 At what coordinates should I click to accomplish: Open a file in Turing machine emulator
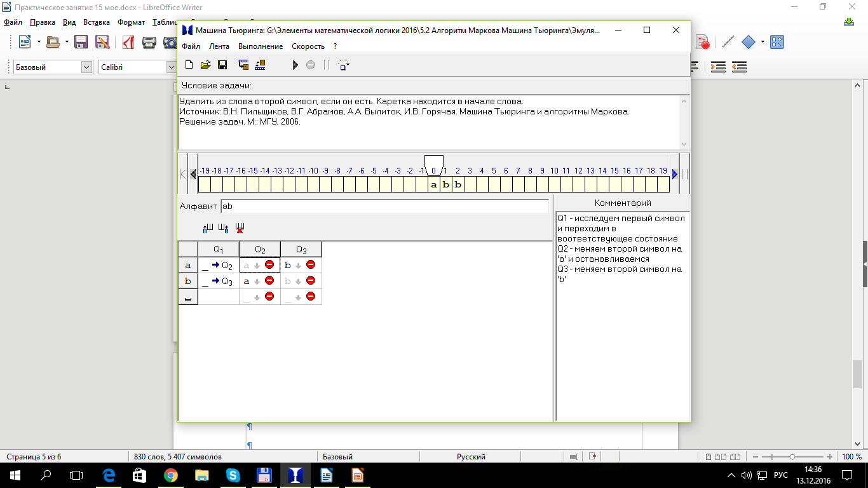[x=205, y=65]
